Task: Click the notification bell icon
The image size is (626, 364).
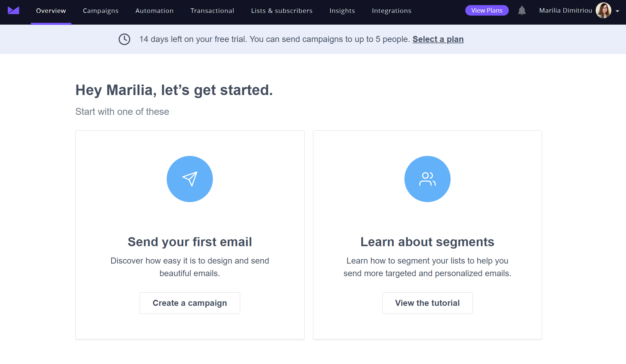Action: pyautogui.click(x=522, y=10)
